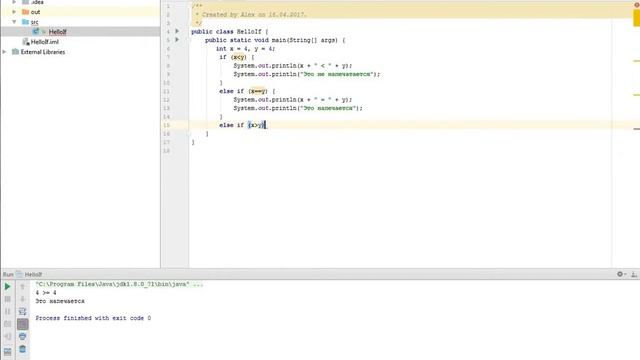The height and width of the screenshot is (360, 640).
Task: Select the HelloIf class in project tree
Action: (57, 32)
